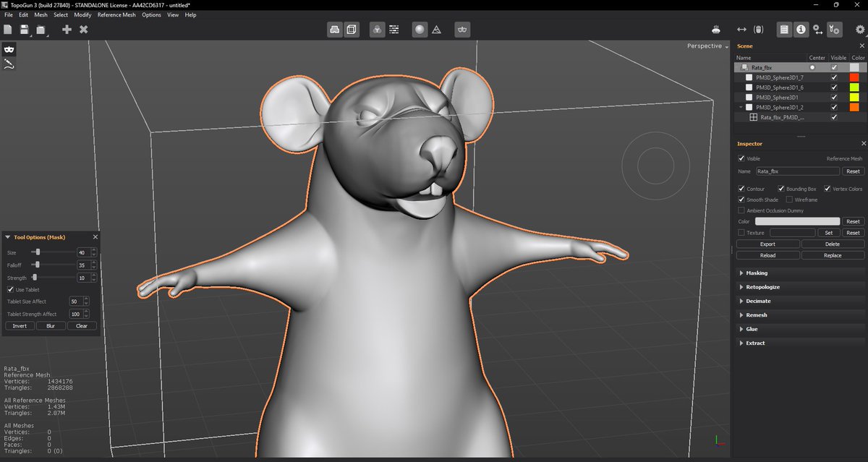Toggle the tool options wrench icon
This screenshot has width=868, height=462.
(834, 30)
